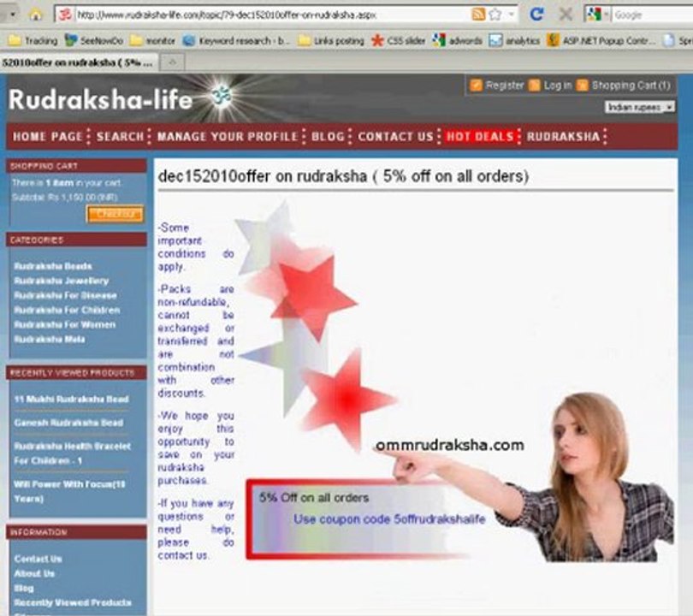Open the SeeNowDo bookmark

(x=94, y=41)
